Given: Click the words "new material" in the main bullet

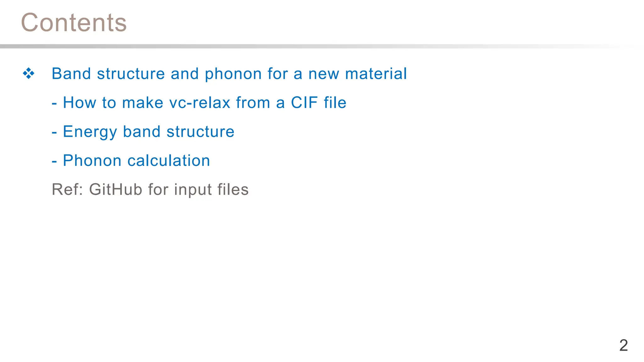Looking at the screenshot, I should [x=358, y=74].
